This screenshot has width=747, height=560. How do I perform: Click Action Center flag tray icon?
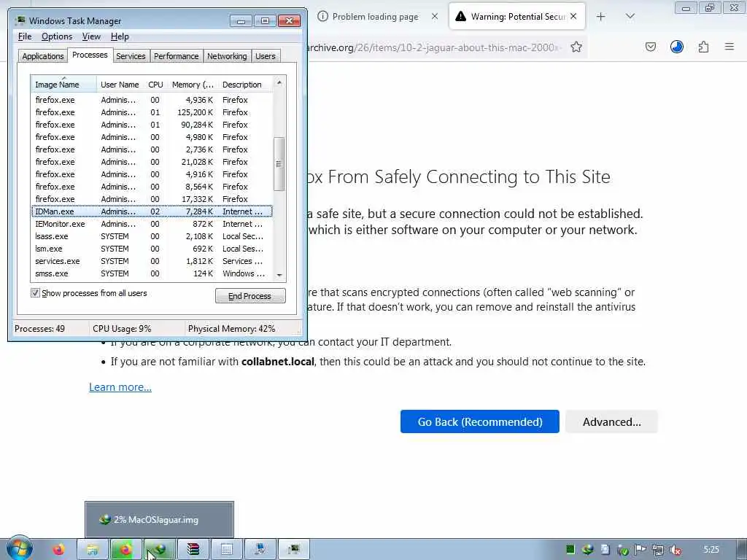tap(640, 550)
